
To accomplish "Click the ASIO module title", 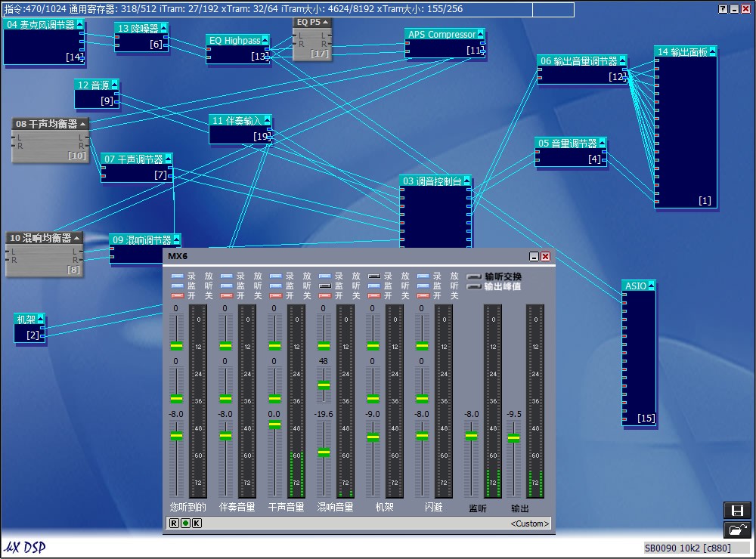I will [635, 286].
